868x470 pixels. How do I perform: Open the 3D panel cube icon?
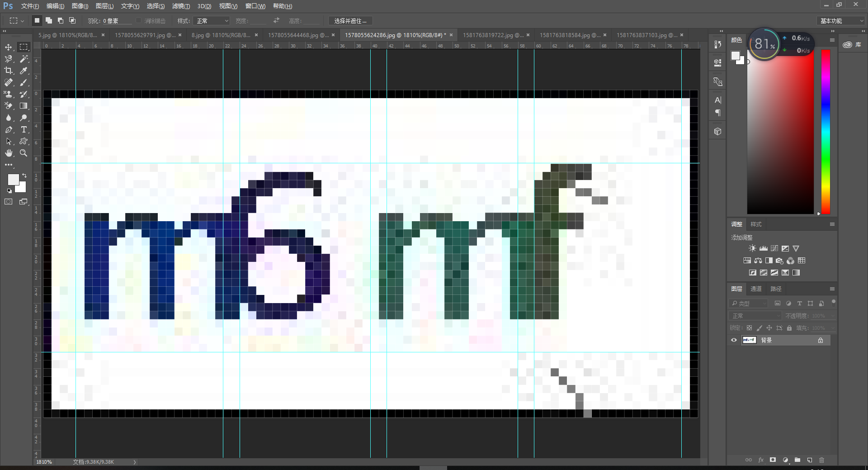pos(717,132)
